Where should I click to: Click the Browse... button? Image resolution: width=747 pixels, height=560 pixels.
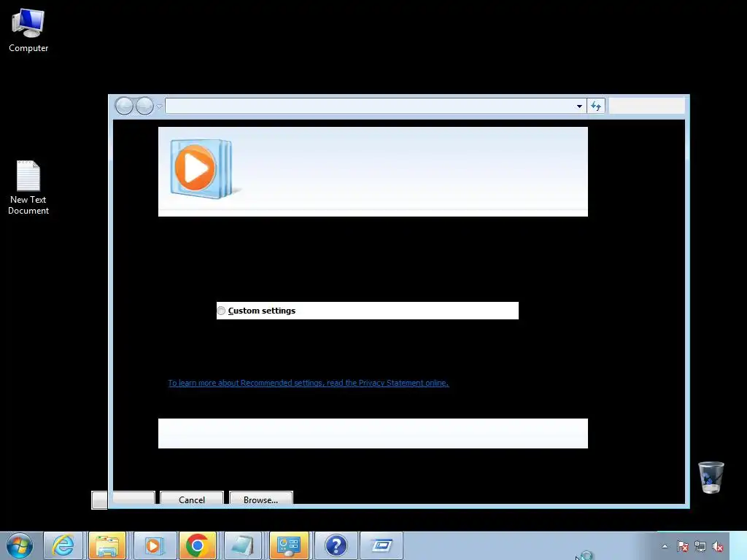tap(260, 499)
